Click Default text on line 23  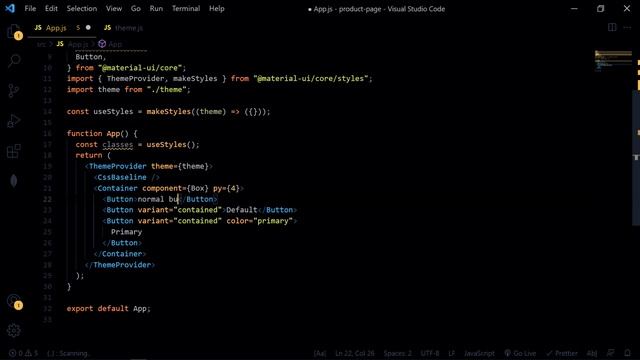click(x=242, y=210)
